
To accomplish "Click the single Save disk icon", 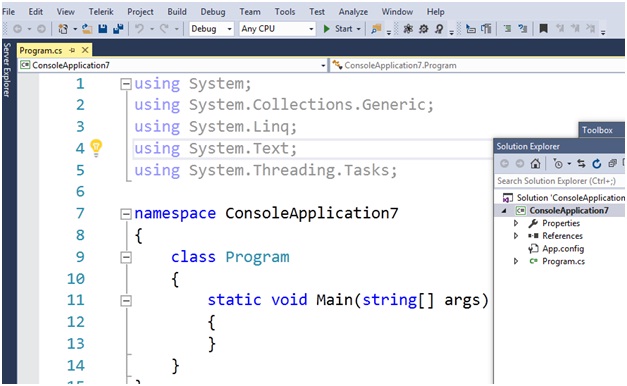I will (103, 29).
